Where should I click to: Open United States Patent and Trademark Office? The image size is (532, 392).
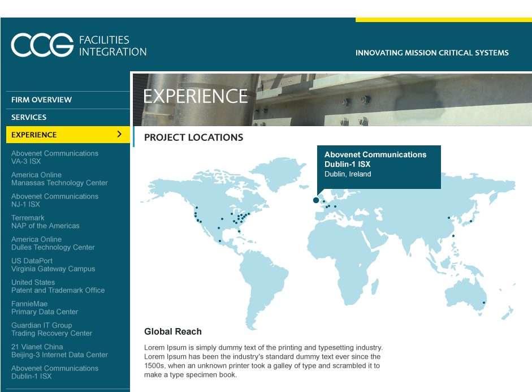(58, 286)
